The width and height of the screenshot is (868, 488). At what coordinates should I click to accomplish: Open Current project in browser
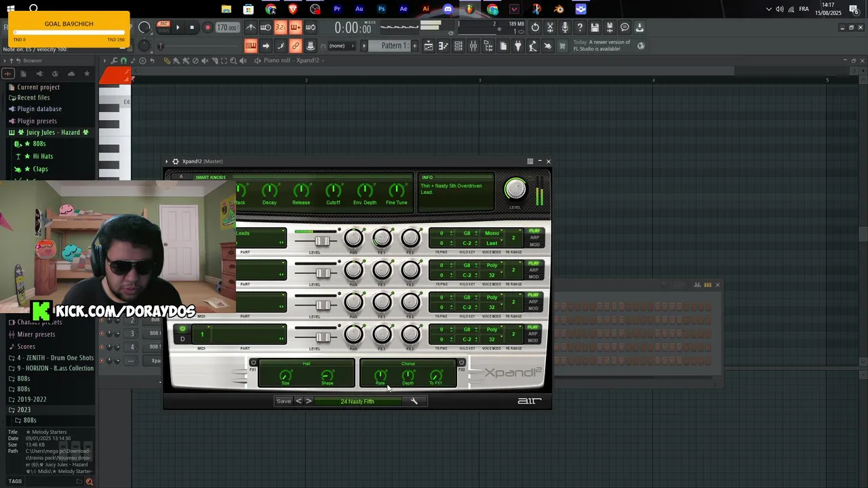(38, 87)
